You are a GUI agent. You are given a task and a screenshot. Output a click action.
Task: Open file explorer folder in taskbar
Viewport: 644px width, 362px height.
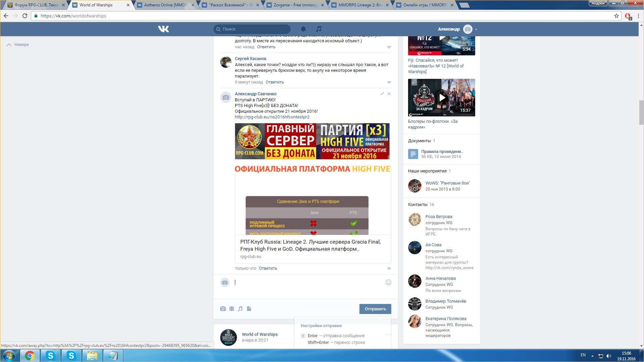pos(92,356)
